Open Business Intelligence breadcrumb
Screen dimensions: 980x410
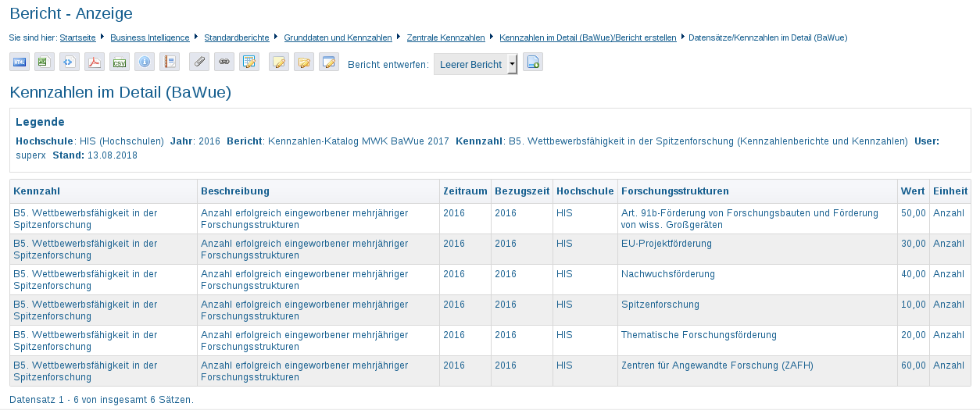(x=149, y=37)
